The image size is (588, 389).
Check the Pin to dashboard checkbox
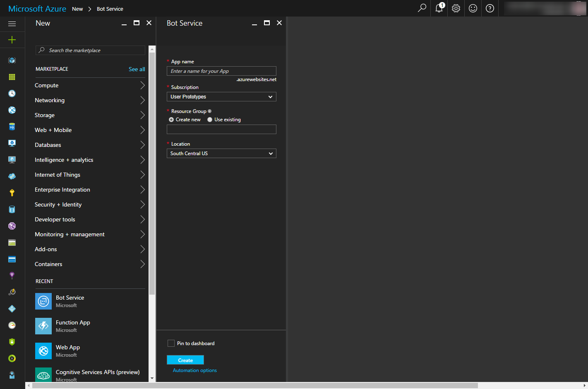tap(171, 343)
